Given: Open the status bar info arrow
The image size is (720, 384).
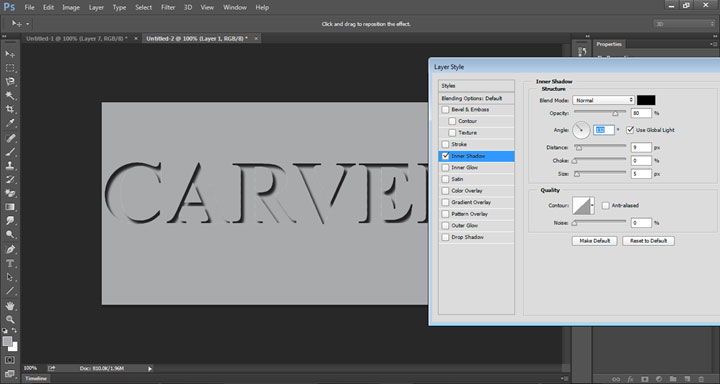Looking at the screenshot, I should click(x=150, y=368).
